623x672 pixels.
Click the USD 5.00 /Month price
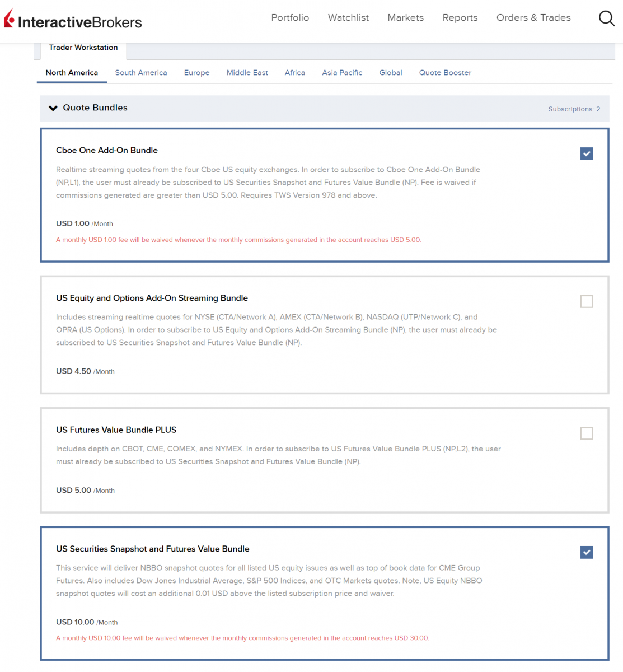pos(85,490)
